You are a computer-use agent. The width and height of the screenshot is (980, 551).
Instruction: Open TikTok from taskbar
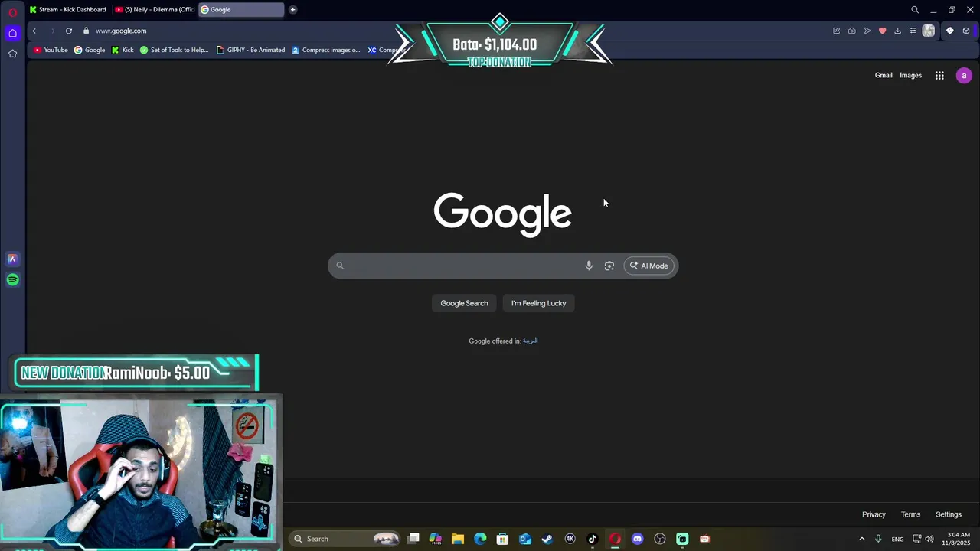click(592, 539)
